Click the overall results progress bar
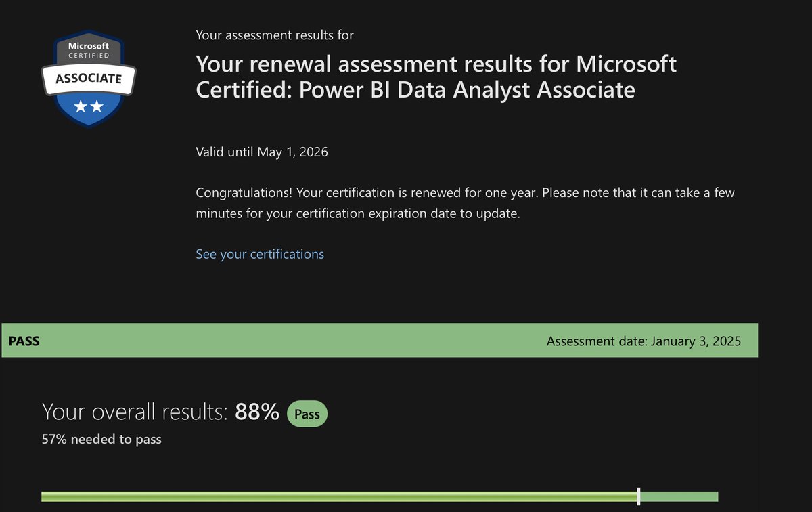The image size is (812, 512). point(380,496)
